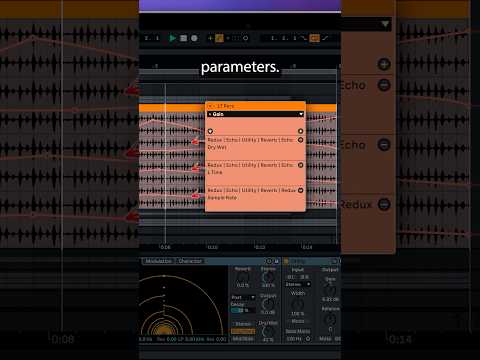Start playback with the green Play button
The image size is (480, 360).
(173, 38)
